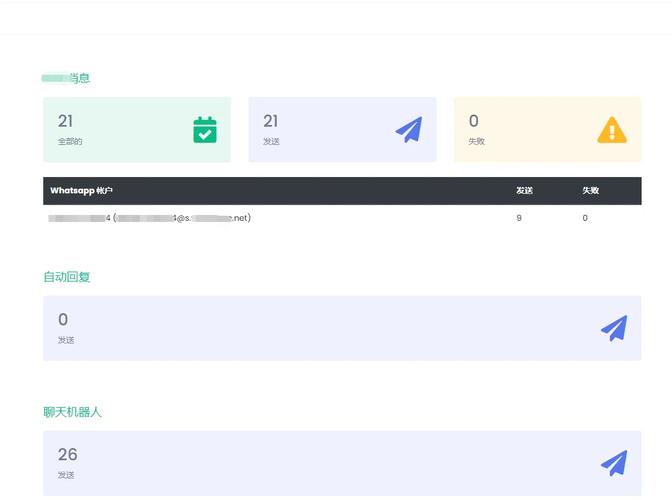This screenshot has width=672, height=500.
Task: Click the green calendar check icon
Action: tap(205, 130)
